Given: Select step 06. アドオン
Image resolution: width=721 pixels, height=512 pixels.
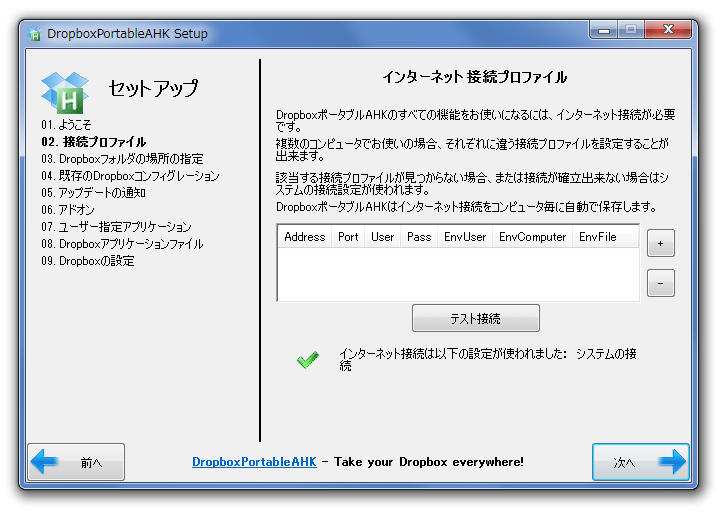Looking at the screenshot, I should [68, 210].
